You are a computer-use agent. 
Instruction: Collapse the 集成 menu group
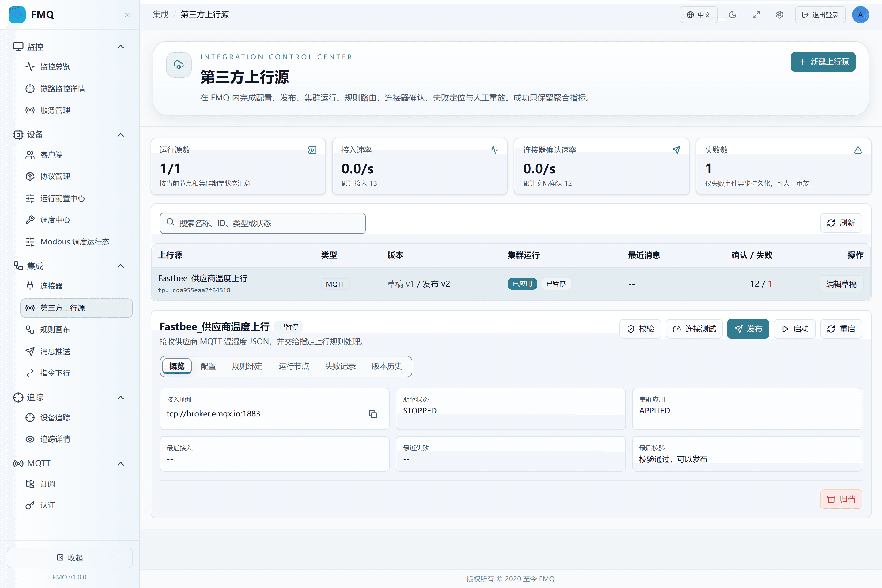pos(121,266)
